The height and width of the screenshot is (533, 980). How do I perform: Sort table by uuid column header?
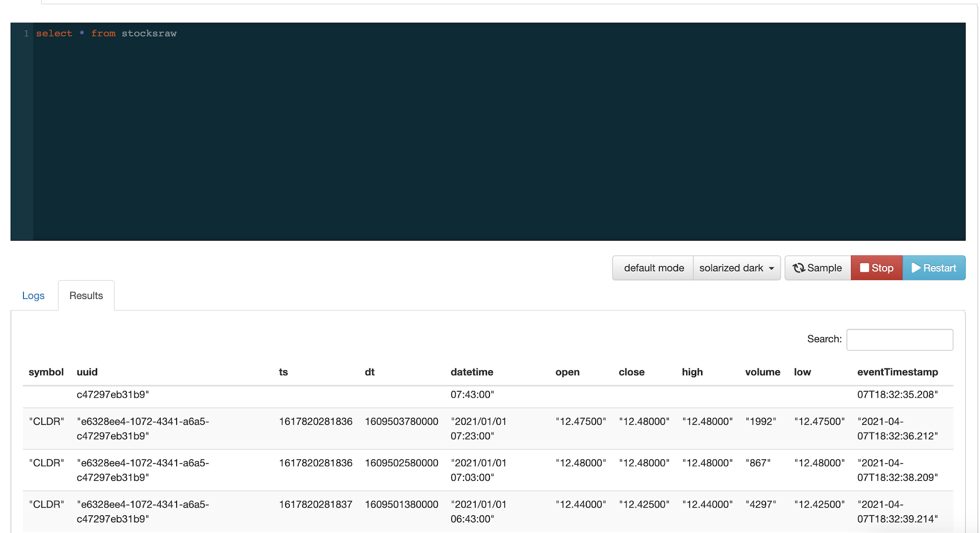tap(87, 372)
